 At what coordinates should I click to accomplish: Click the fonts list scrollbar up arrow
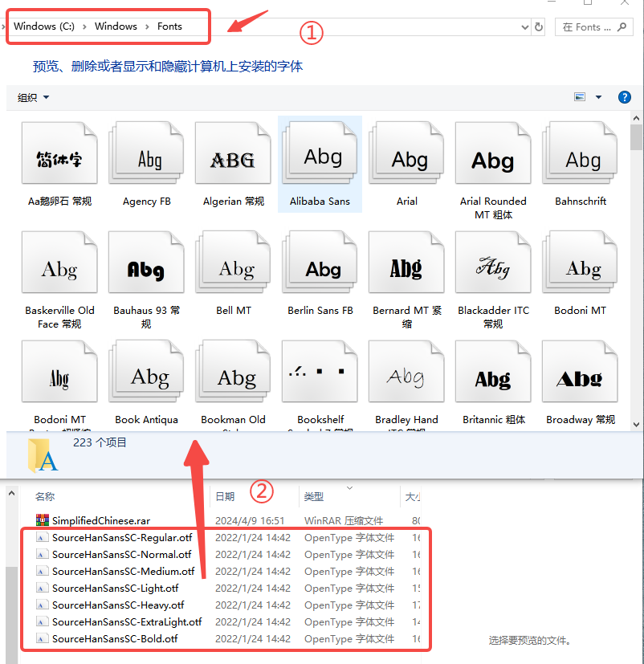(636, 118)
